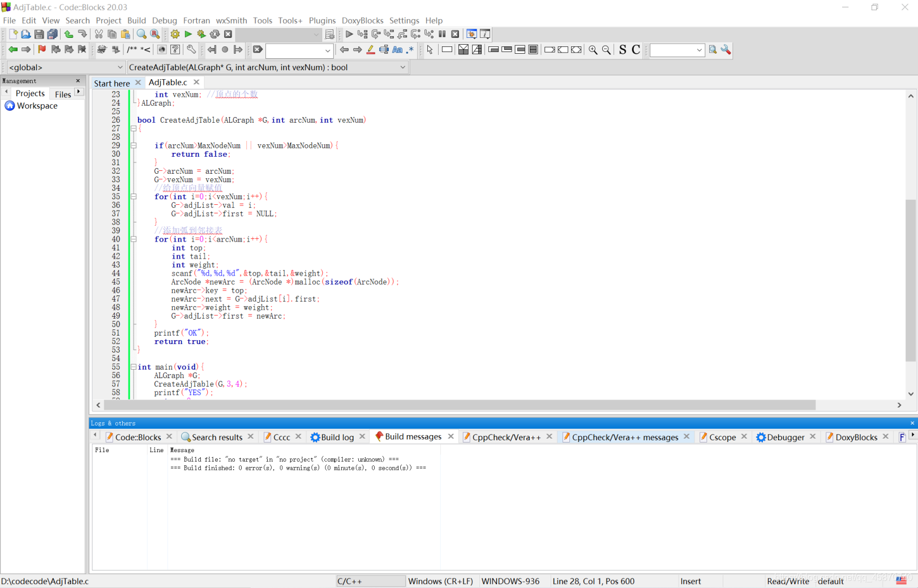918x588 pixels.
Task: Switch to the Start here tab
Action: 111,83
